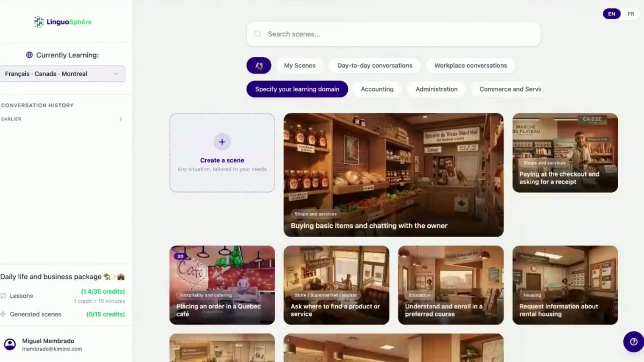Click the 3D badge on the café scene
The image size is (644, 362).
pyautogui.click(x=180, y=256)
